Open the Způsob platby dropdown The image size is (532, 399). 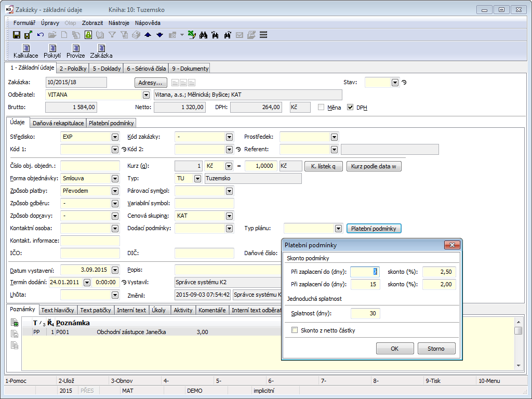click(x=115, y=191)
